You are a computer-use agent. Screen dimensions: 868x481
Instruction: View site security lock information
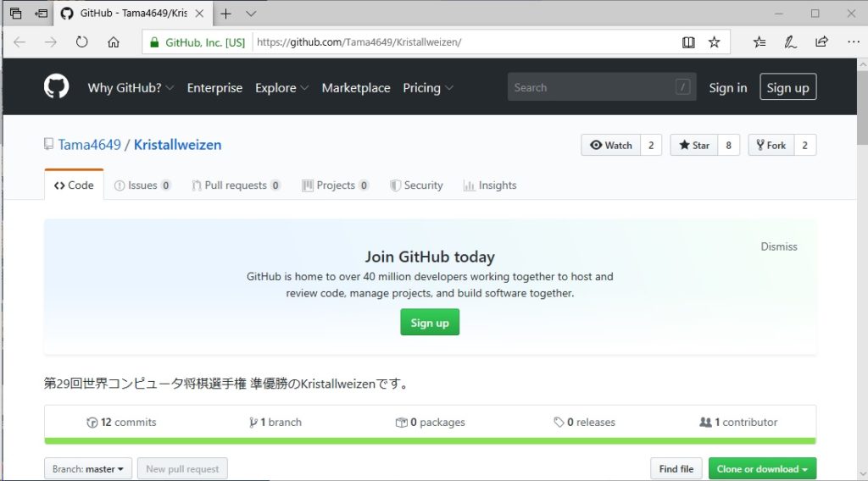[x=154, y=42]
